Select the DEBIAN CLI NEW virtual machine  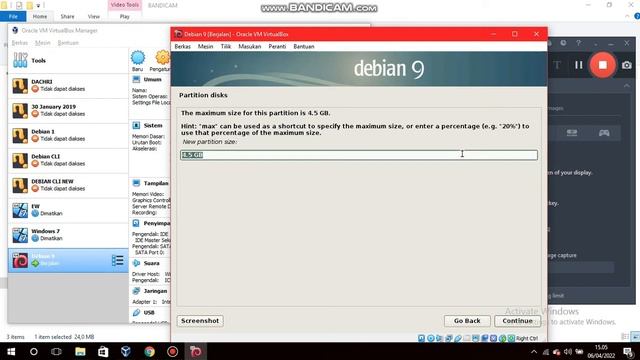click(x=68, y=185)
